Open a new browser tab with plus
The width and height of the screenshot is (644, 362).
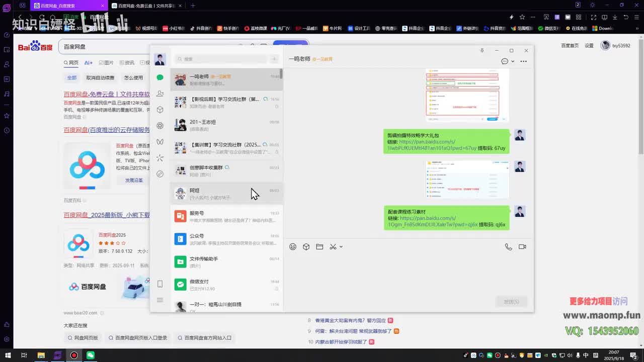(193, 6)
